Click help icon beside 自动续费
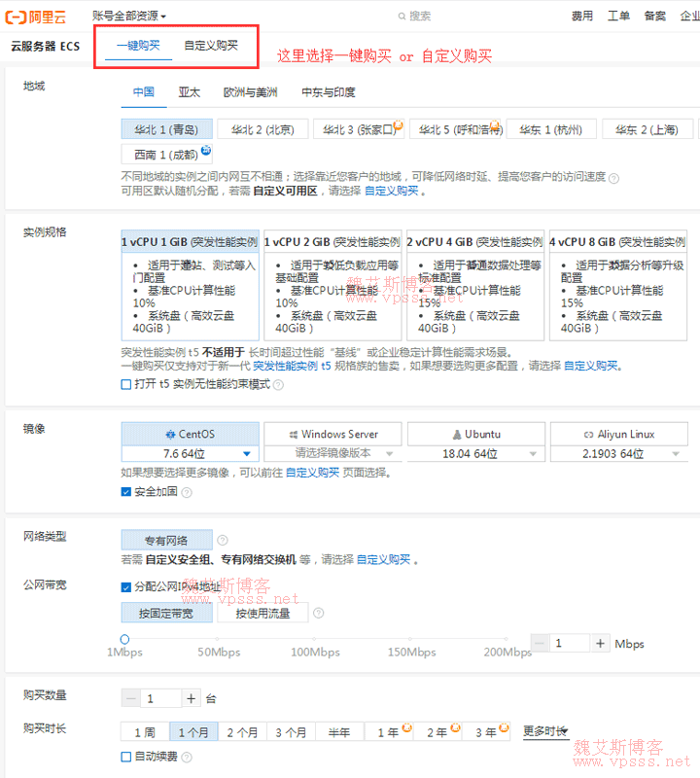This screenshot has height=778, width=700. tap(186, 757)
